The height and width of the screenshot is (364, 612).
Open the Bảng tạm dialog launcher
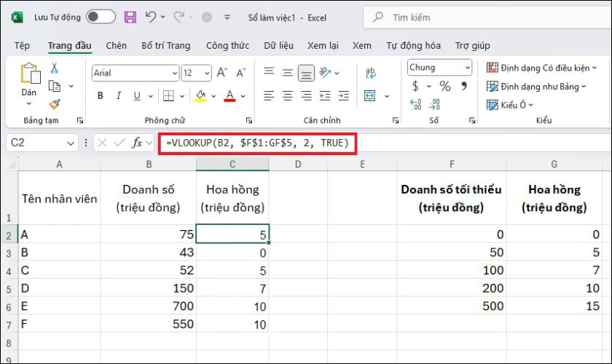(x=80, y=121)
